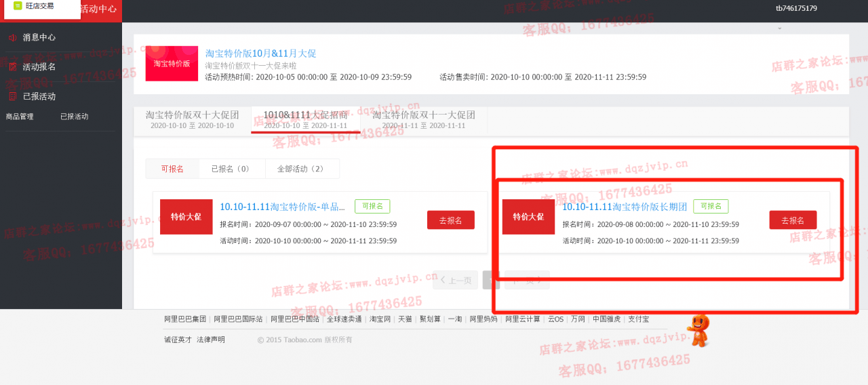Open the 一淘 footer link
868x385 pixels.
455,319
